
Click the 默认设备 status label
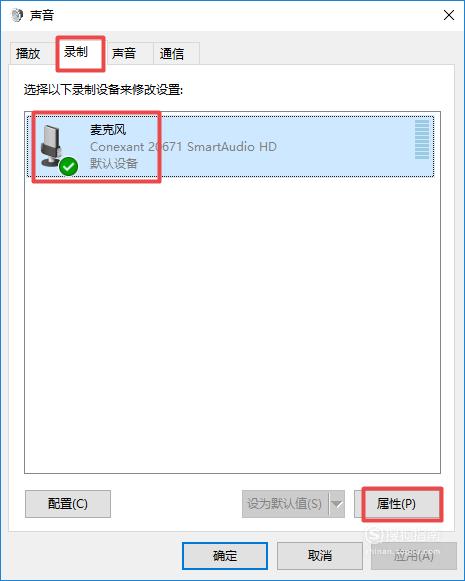click(x=114, y=163)
